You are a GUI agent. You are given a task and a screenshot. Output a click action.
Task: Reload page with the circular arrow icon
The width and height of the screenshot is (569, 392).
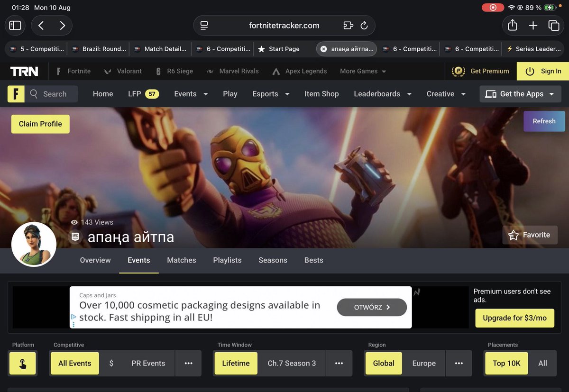(x=364, y=26)
